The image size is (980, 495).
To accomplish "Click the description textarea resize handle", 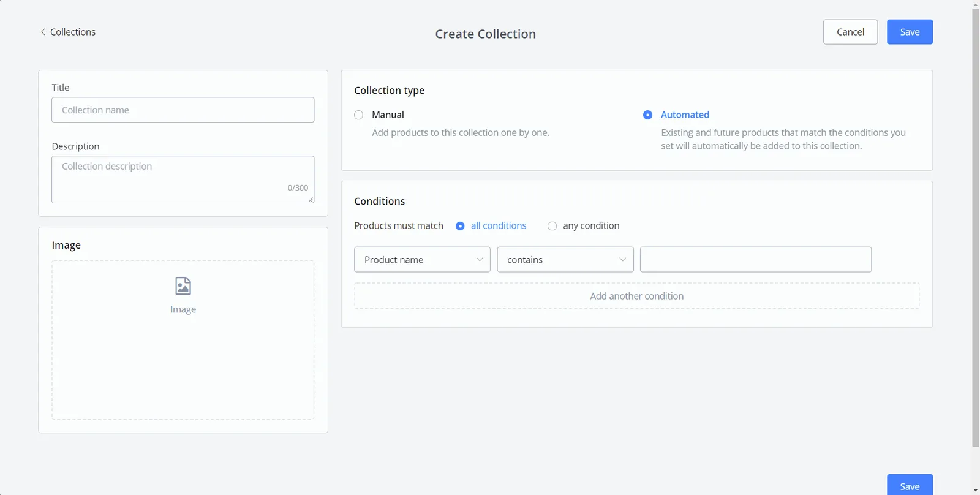I will click(311, 199).
